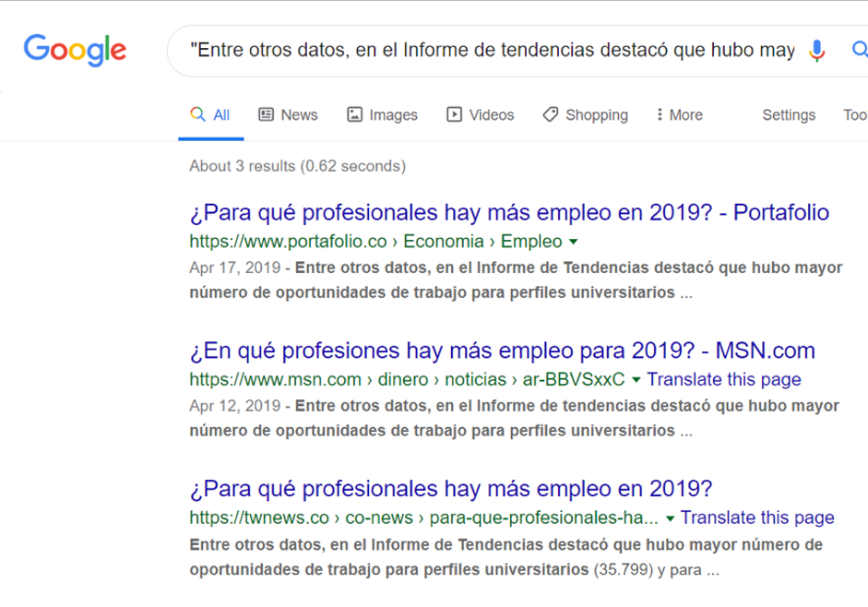Open the MSN.com result title link
Image resolution: width=868 pixels, height=607 pixels.
click(502, 351)
